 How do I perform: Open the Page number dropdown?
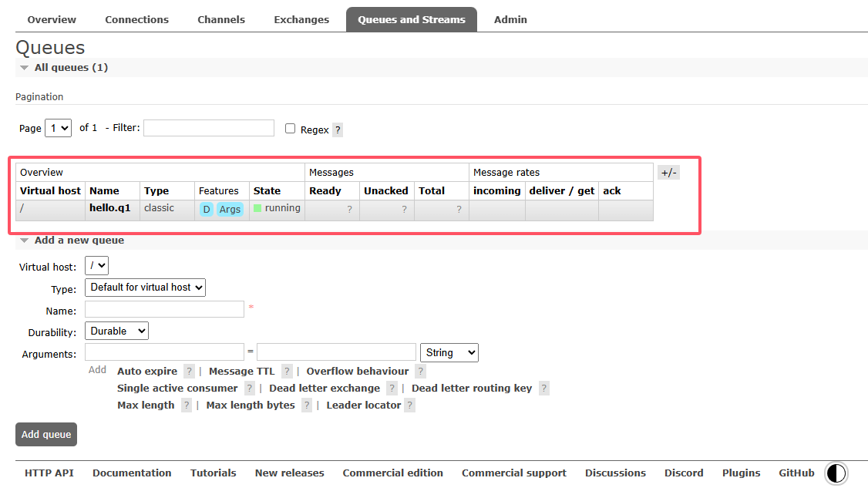coord(58,128)
